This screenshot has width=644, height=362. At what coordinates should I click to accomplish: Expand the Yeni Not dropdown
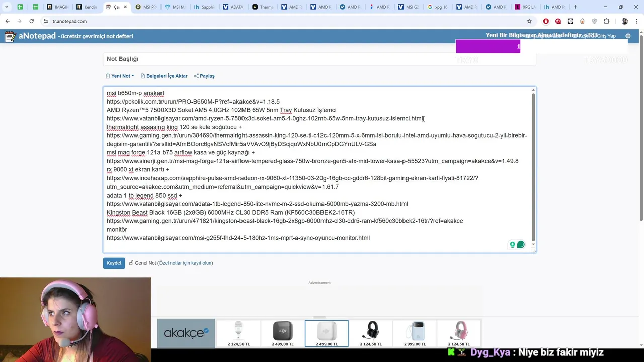pos(120,76)
